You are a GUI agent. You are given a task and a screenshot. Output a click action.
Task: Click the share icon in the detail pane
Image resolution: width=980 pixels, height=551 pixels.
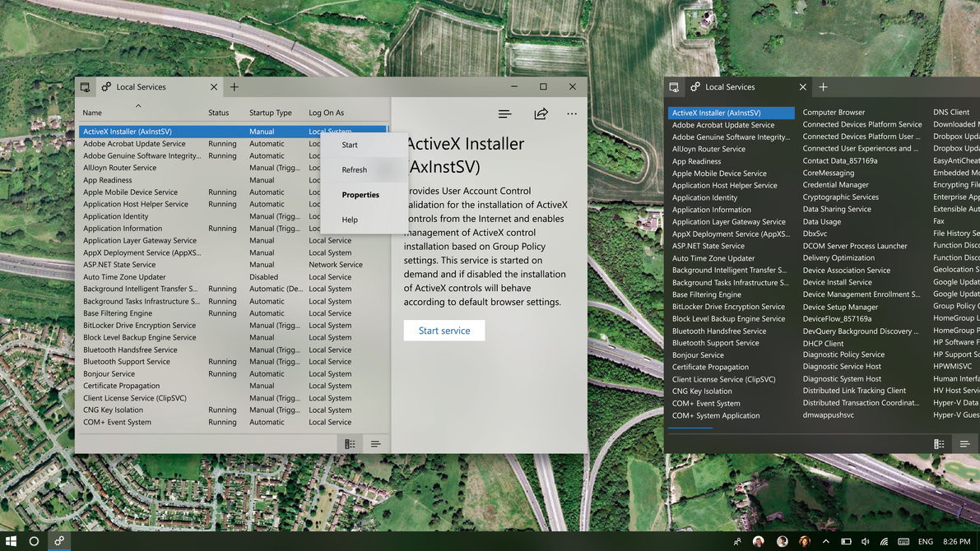pyautogui.click(x=541, y=113)
